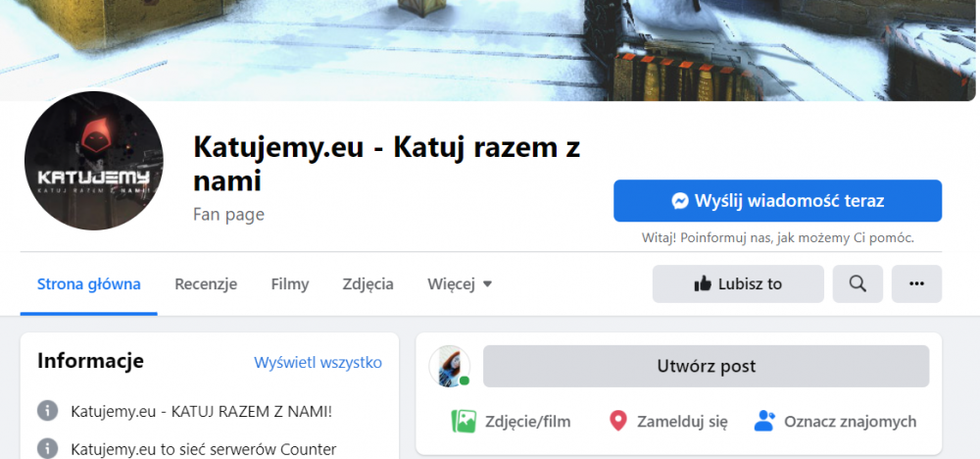Click info icon beside sieć serwerów Counter
Viewport: 980px width, 459px height.
(x=47, y=448)
